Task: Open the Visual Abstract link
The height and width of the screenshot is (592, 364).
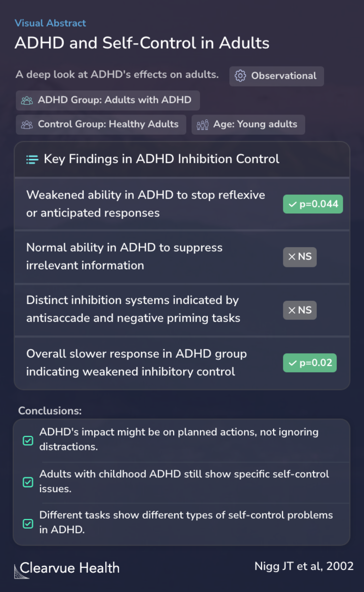Action: [50, 23]
